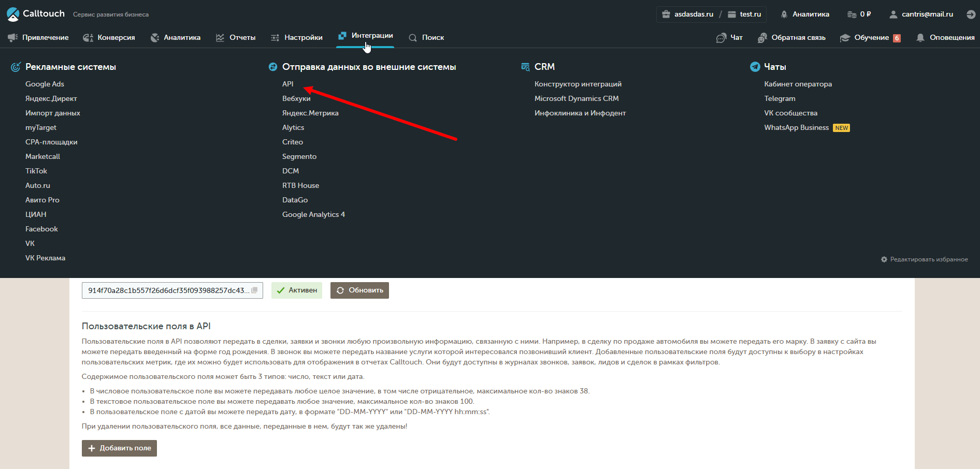Click the Чаты section heading
This screenshot has width=980, height=469.
[775, 67]
